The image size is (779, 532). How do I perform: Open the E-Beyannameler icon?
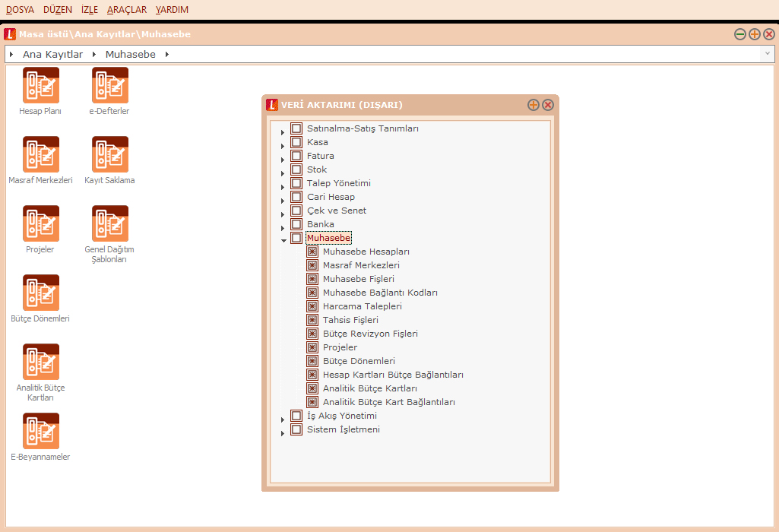tap(41, 431)
